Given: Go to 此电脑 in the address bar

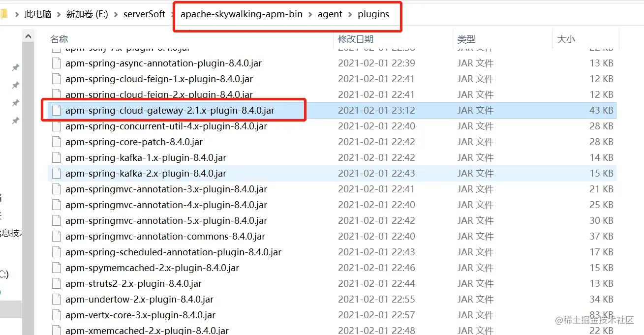Looking at the screenshot, I should tap(38, 14).
